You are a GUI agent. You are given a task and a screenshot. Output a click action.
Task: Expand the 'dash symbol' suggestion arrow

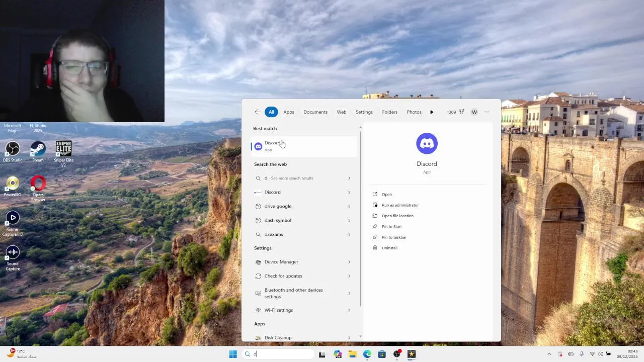(349, 220)
